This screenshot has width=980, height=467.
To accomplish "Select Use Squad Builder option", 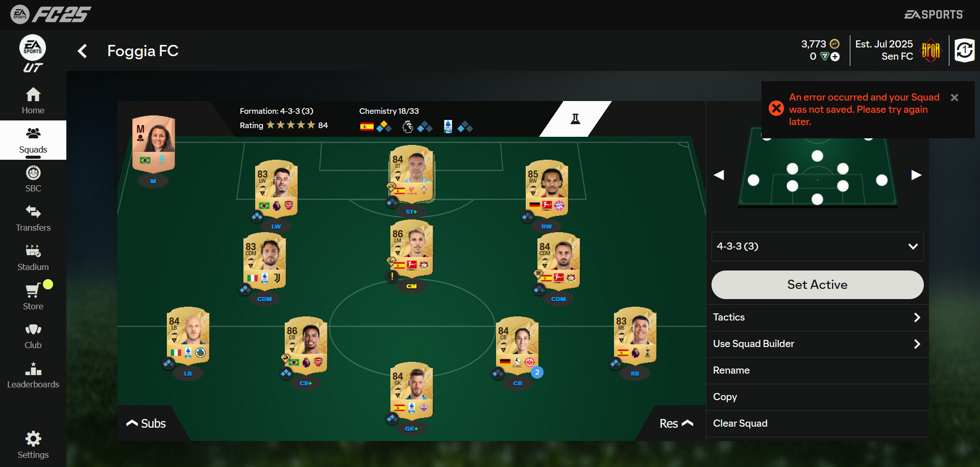I will click(x=817, y=344).
